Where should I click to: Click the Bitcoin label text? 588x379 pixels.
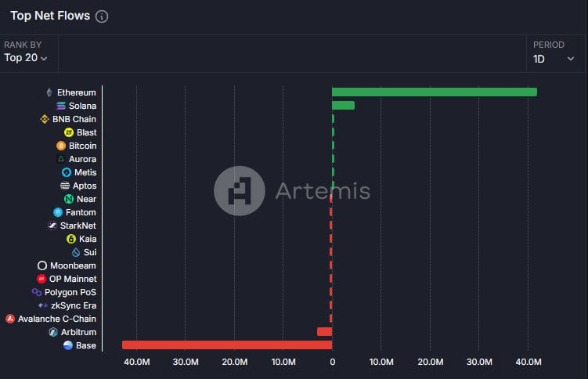point(82,146)
